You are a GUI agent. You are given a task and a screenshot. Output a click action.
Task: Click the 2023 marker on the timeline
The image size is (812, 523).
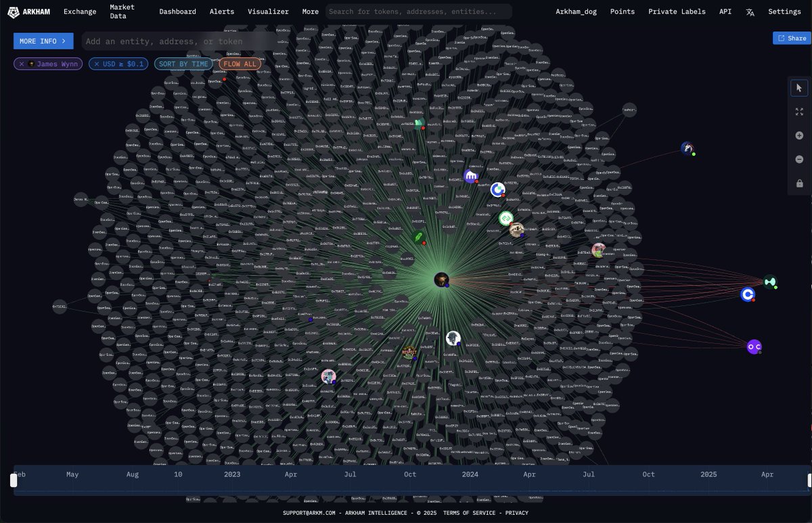click(232, 474)
